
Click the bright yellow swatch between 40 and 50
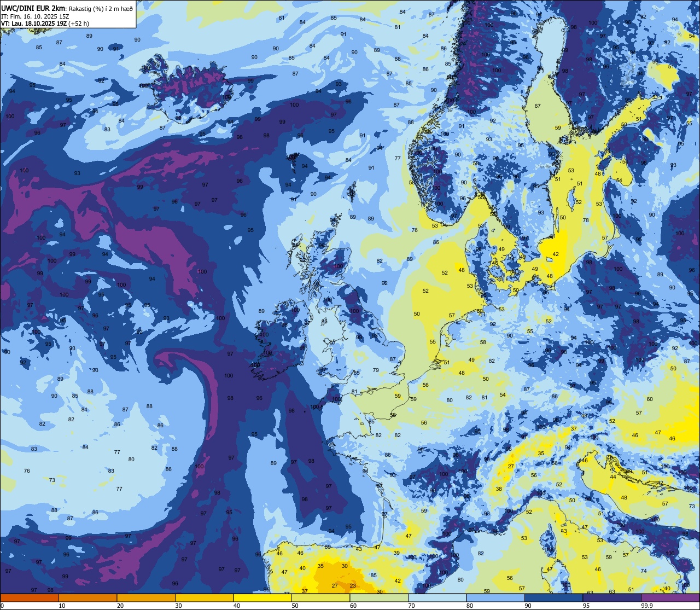pyautogui.click(x=262, y=597)
